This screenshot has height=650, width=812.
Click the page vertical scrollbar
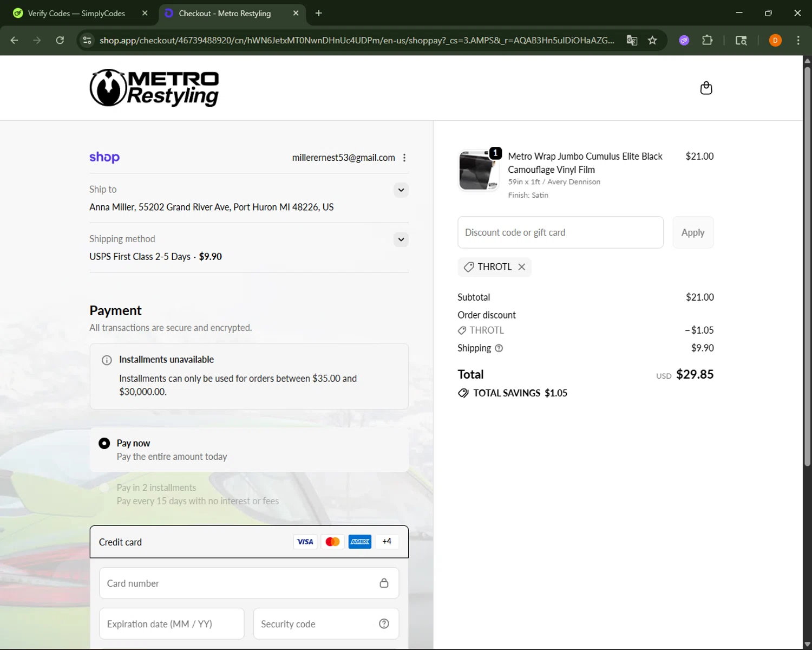click(807, 265)
